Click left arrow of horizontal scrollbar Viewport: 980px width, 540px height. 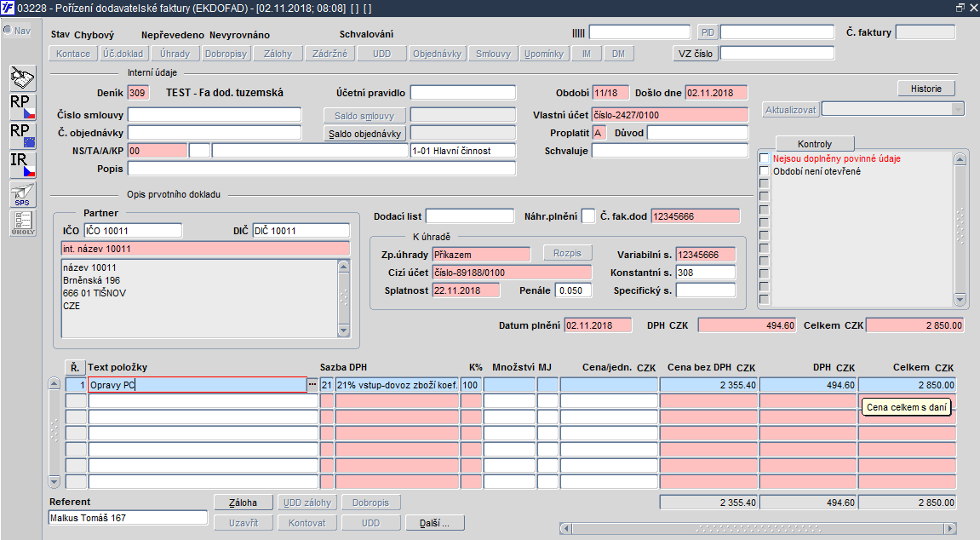pos(565,529)
